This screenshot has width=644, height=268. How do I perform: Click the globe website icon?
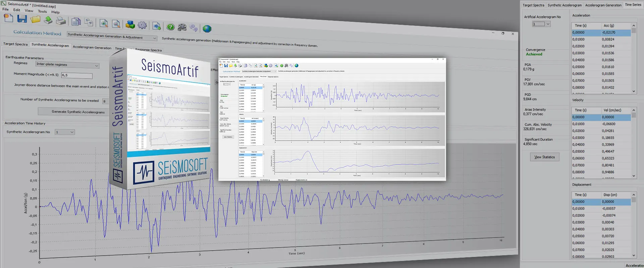pyautogui.click(x=207, y=28)
